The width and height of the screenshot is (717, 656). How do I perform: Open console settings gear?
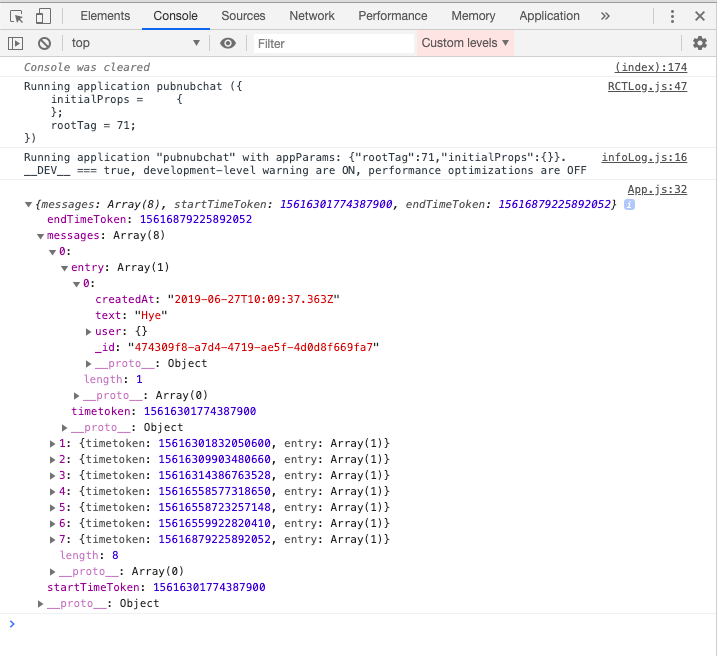pyautogui.click(x=699, y=43)
